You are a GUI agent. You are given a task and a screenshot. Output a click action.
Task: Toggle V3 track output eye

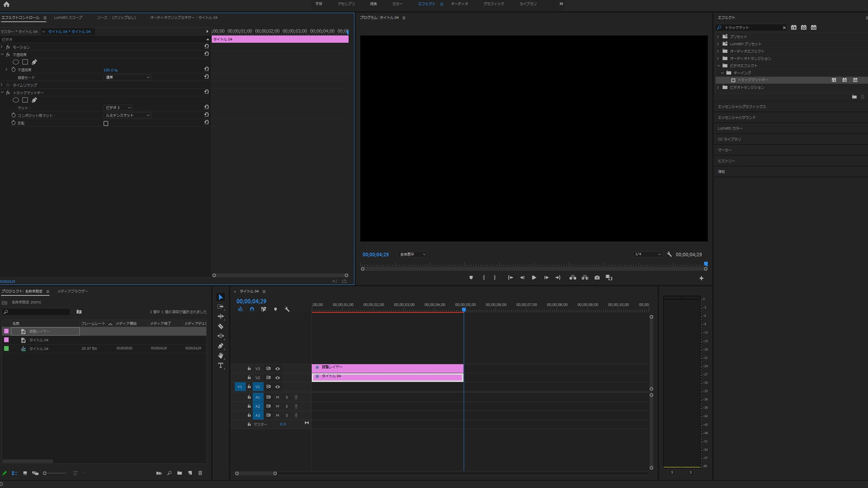click(278, 369)
